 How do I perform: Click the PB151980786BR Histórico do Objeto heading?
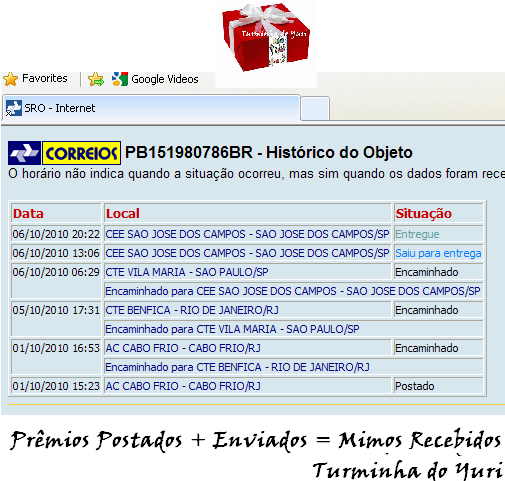pos(269,152)
